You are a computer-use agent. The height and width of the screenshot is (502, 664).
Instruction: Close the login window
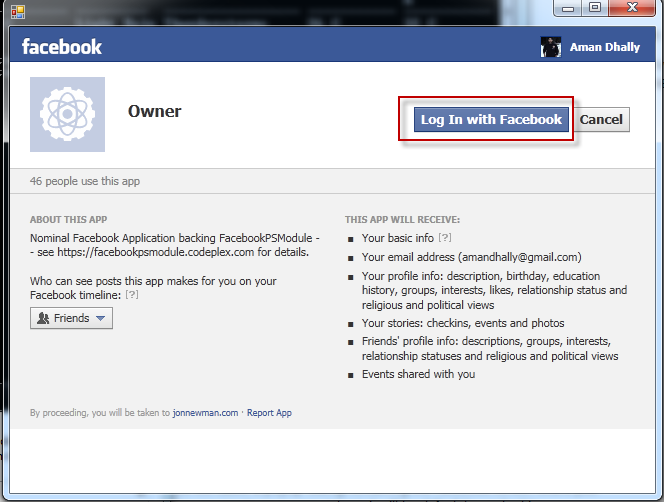point(631,8)
